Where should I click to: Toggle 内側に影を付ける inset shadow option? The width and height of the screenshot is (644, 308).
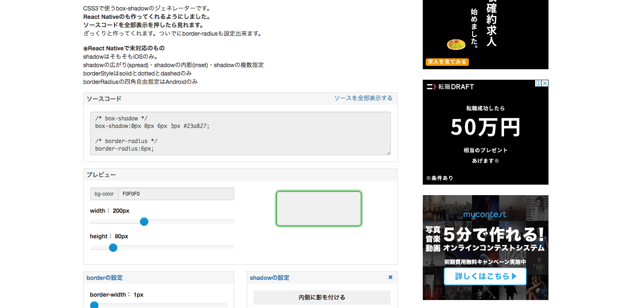[322, 298]
